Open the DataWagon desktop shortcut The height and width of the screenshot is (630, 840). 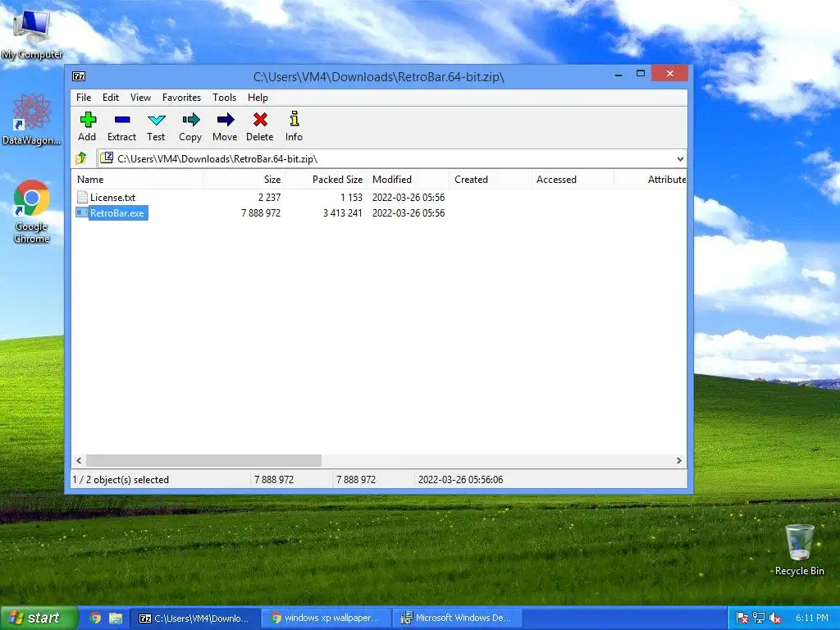pyautogui.click(x=31, y=119)
